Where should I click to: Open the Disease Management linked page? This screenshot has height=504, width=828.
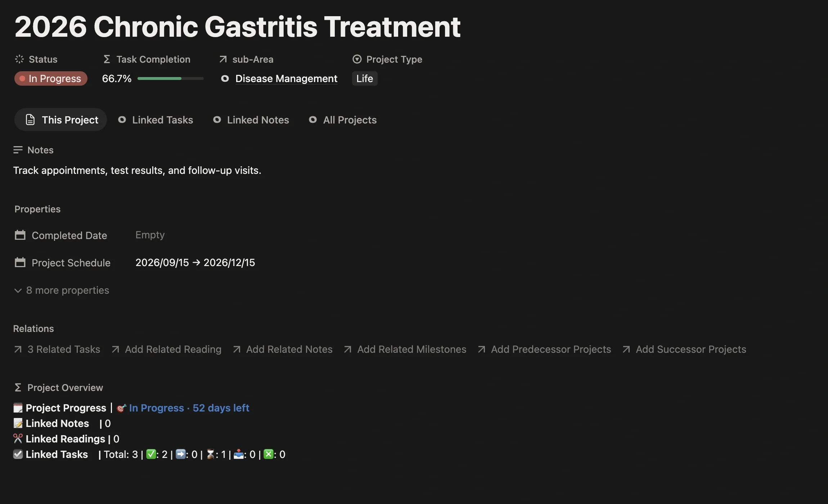(x=286, y=78)
